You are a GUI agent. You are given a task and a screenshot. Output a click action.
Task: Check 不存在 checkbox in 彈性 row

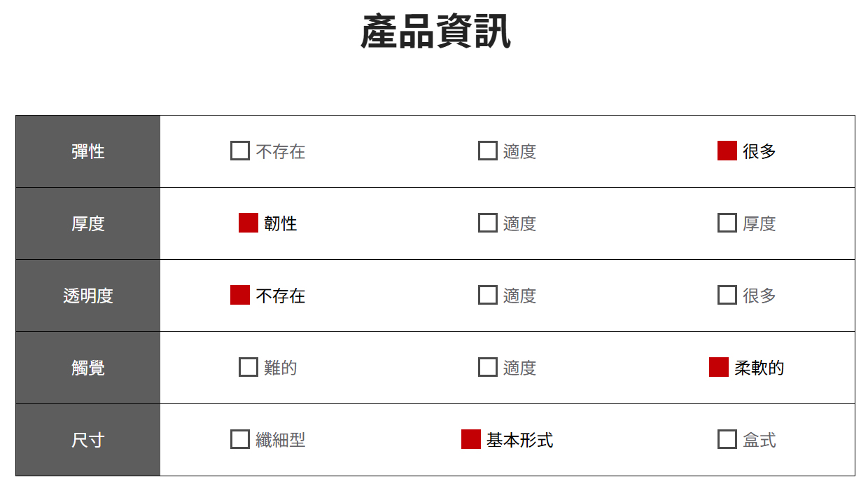tap(240, 151)
